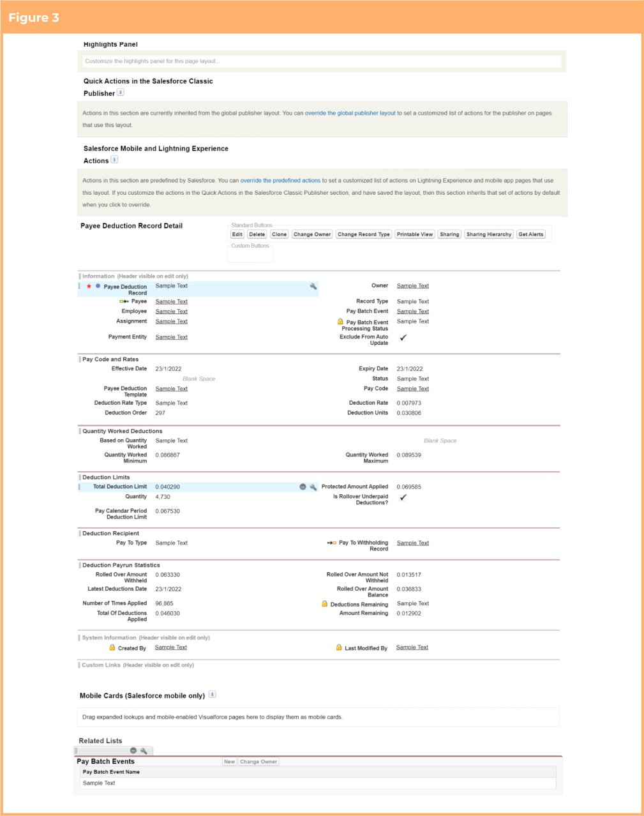The image size is (644, 816).
Task: Click the Get Alerts button
Action: 531,234
